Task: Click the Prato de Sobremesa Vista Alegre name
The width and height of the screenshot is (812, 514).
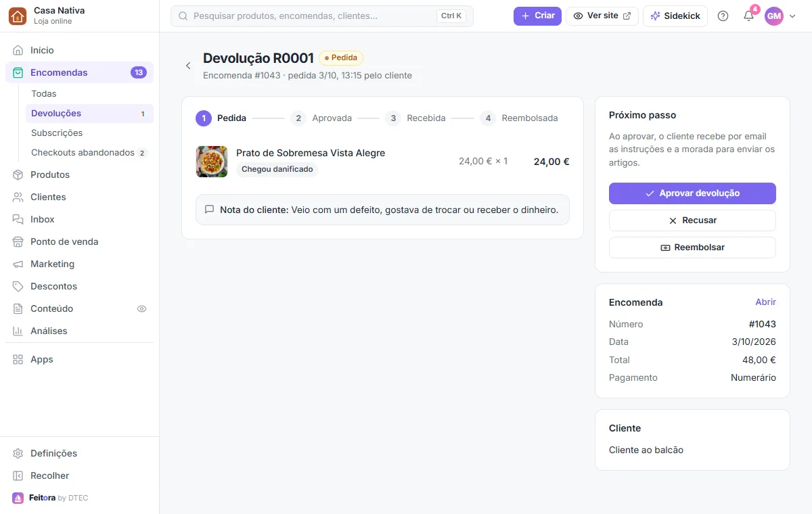Action: pos(311,153)
